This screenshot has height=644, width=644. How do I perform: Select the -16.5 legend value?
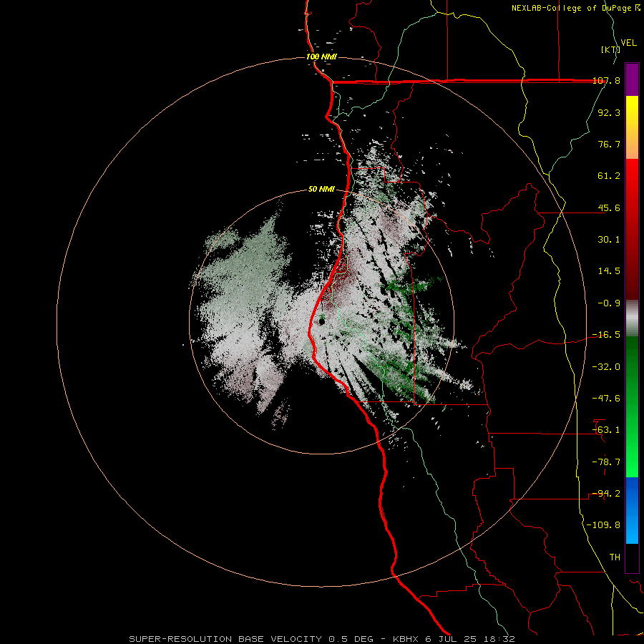pyautogui.click(x=606, y=335)
